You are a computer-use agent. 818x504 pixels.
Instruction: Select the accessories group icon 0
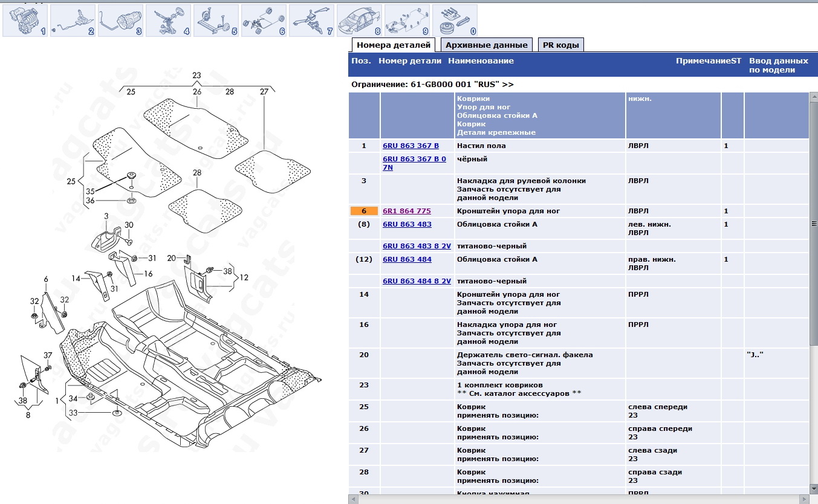tap(455, 21)
